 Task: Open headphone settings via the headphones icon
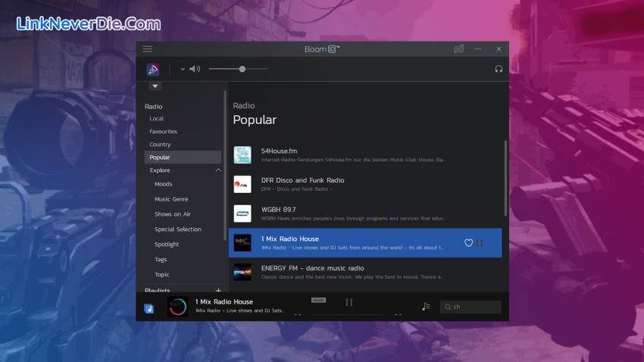pyautogui.click(x=499, y=69)
